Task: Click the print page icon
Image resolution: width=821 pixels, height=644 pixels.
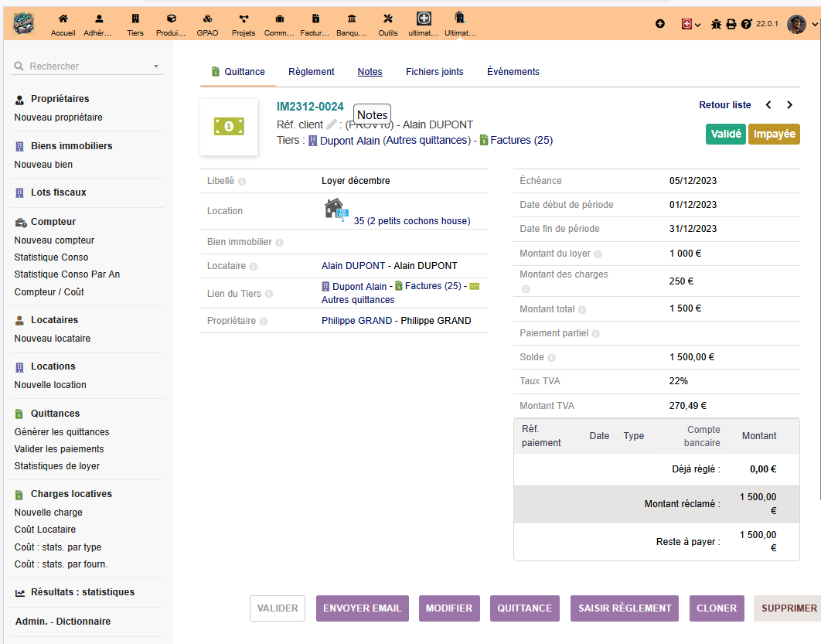Action: click(x=731, y=24)
